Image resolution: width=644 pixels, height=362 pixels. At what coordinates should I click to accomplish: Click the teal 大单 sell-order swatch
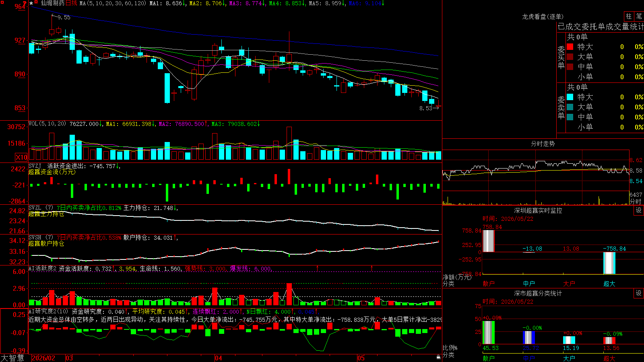[570, 107]
